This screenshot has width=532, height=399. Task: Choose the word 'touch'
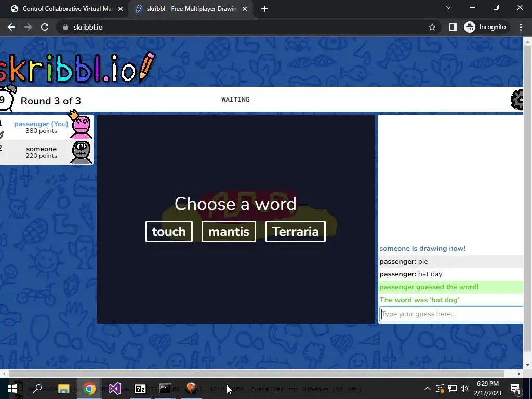click(x=169, y=231)
